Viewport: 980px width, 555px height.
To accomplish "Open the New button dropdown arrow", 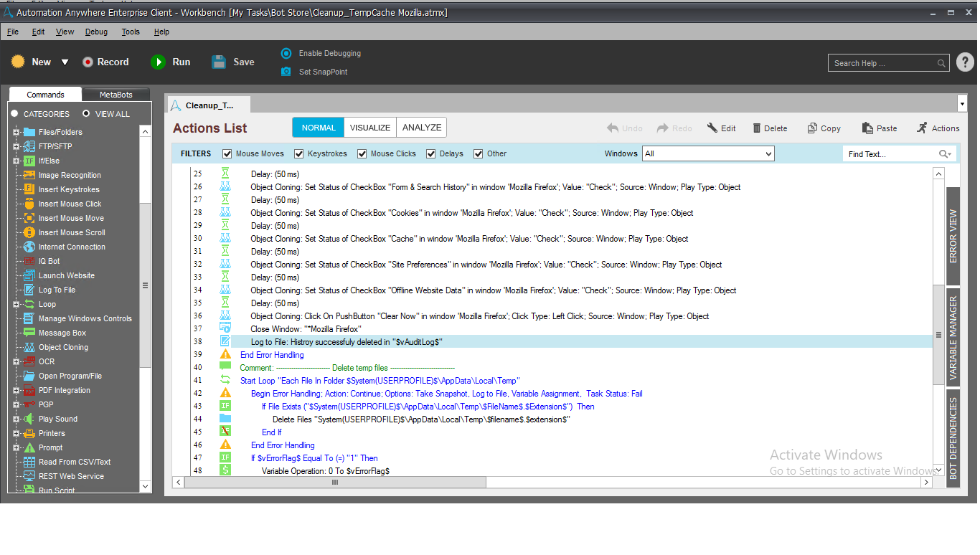I will 65,62.
